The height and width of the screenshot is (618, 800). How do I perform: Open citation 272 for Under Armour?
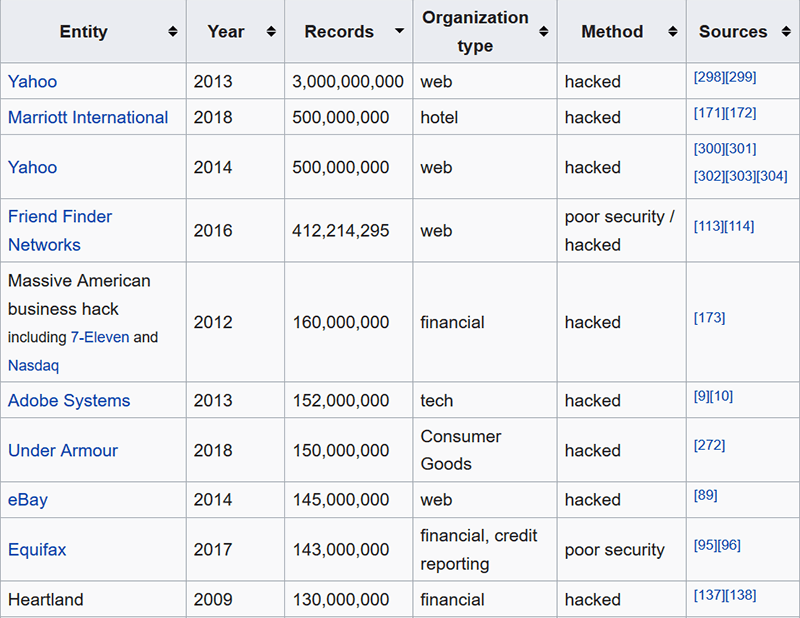(710, 445)
